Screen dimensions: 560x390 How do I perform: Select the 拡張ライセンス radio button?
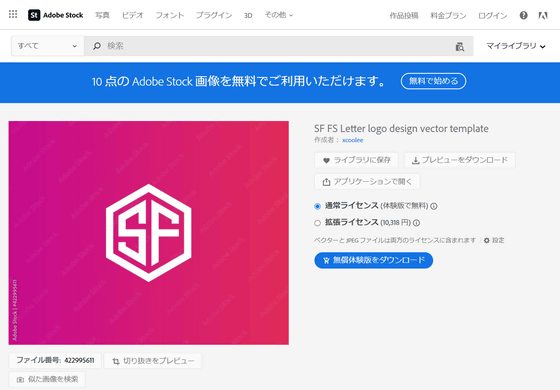[317, 223]
